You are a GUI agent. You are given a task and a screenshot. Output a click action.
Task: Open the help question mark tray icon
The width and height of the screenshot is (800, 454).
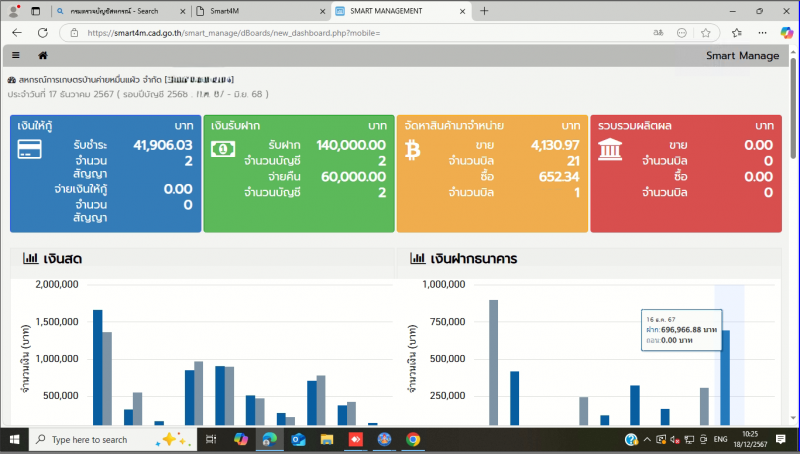click(631, 439)
